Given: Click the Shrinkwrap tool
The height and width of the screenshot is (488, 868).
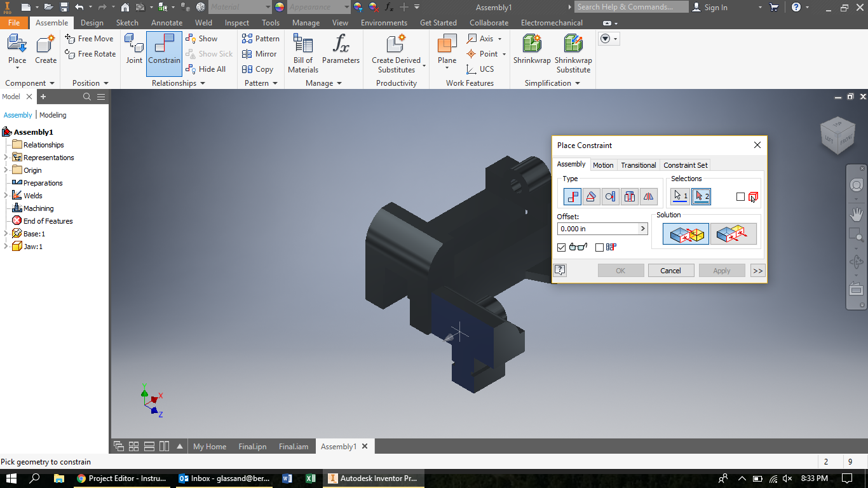Looking at the screenshot, I should coord(532,50).
